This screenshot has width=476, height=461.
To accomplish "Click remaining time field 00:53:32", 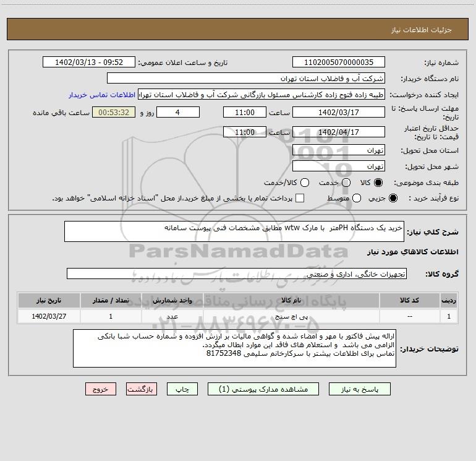I will pyautogui.click(x=114, y=112).
